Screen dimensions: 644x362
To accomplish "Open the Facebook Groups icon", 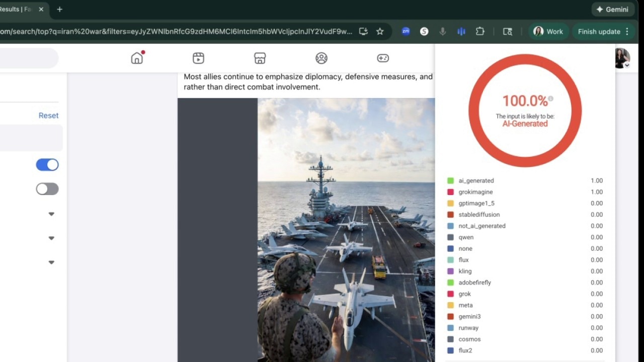I will pos(321,58).
